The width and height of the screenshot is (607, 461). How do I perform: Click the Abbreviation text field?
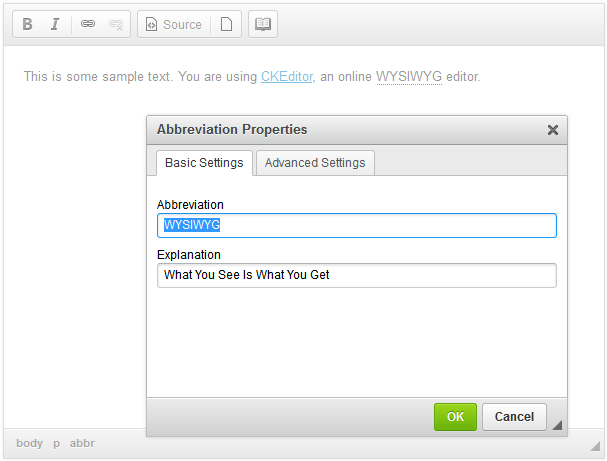tap(356, 226)
